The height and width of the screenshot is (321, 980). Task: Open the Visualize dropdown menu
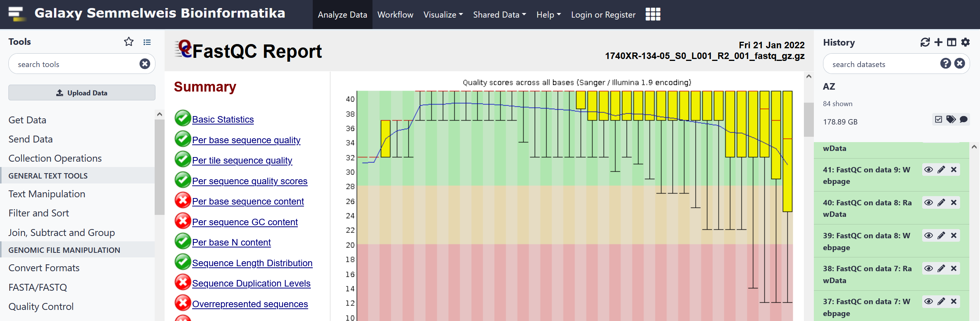coord(443,15)
